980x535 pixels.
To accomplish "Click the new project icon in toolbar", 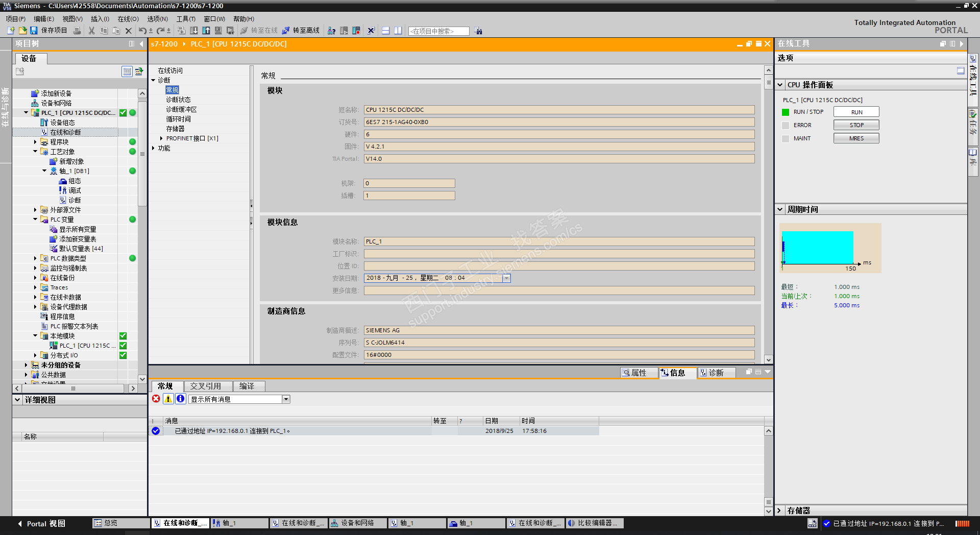I will tap(11, 31).
